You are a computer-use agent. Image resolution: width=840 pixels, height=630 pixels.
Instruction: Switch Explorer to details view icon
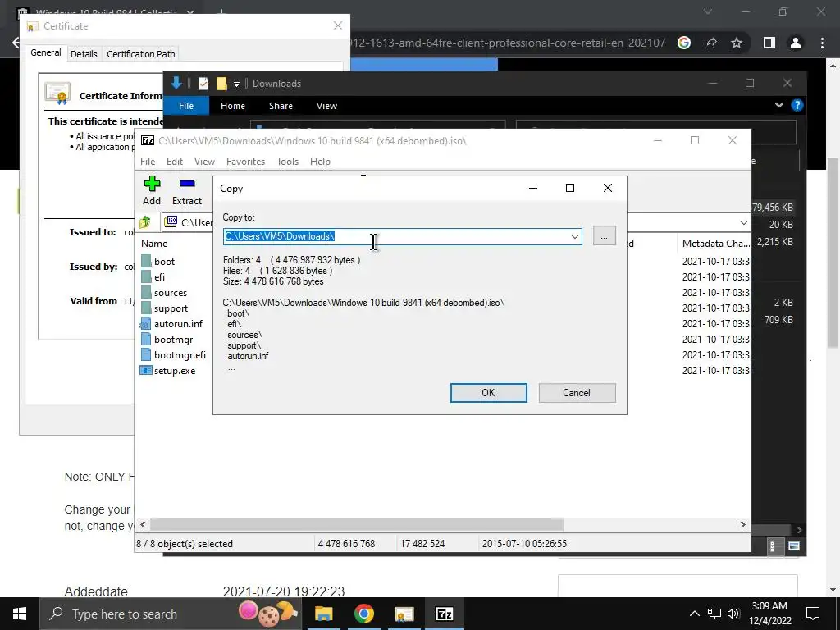pyautogui.click(x=772, y=546)
